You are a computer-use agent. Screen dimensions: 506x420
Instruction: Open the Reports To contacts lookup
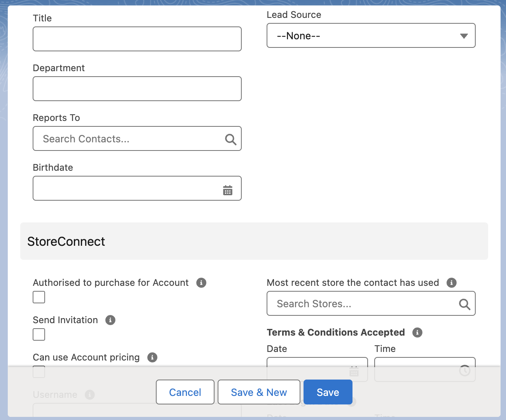pyautogui.click(x=128, y=139)
